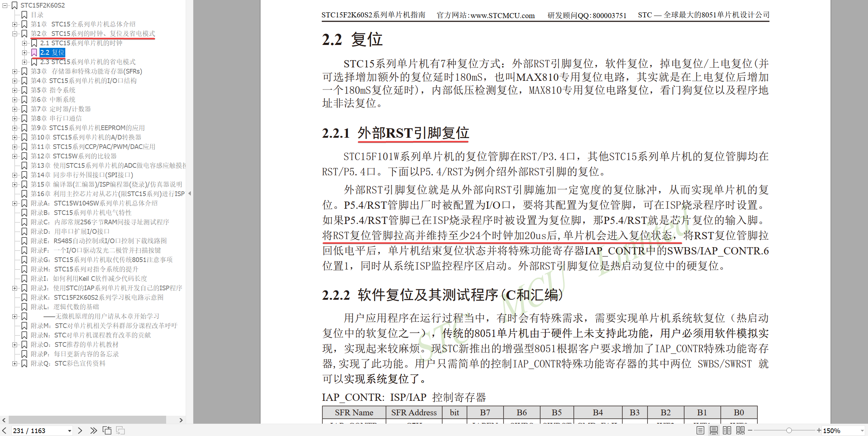Image resolution: width=868 pixels, height=436 pixels.
Task: Click the horizontal scrollbar right arrow in bookmarks panel
Action: click(181, 420)
